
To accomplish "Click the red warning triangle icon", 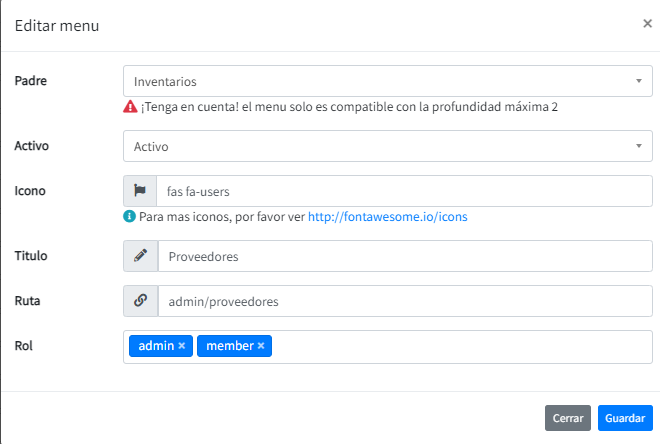I will coord(130,106).
